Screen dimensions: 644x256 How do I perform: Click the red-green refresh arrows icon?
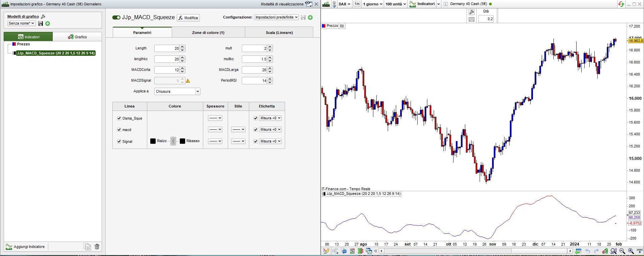coord(621,4)
